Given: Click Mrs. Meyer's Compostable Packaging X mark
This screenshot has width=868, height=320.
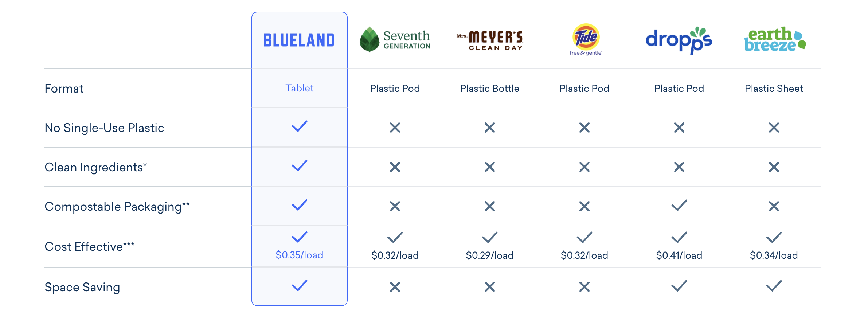Looking at the screenshot, I should point(489,206).
